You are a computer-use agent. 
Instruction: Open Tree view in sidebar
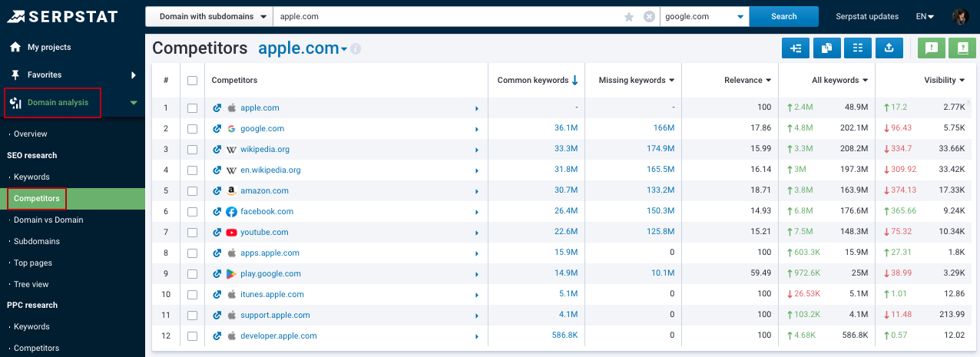(31, 285)
